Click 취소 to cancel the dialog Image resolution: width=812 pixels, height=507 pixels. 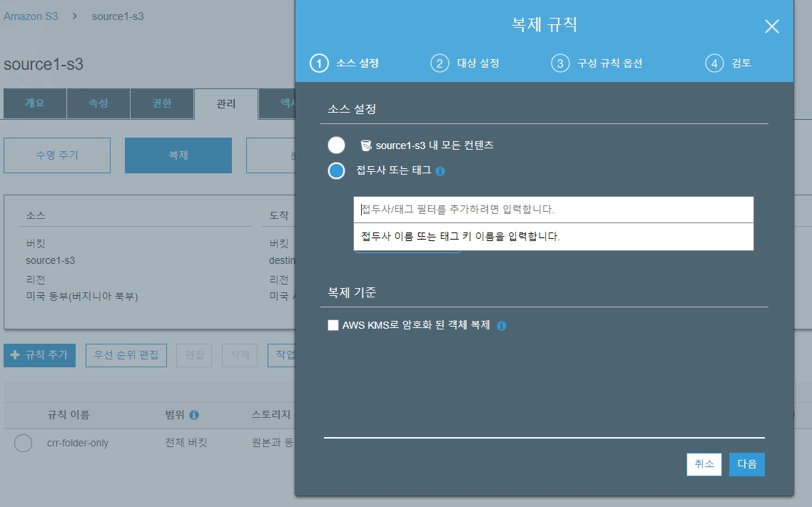(704, 464)
